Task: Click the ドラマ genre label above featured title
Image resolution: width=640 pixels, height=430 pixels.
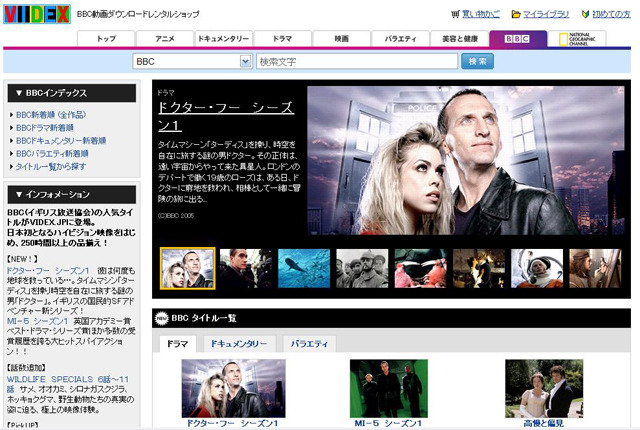Action: tap(166, 93)
